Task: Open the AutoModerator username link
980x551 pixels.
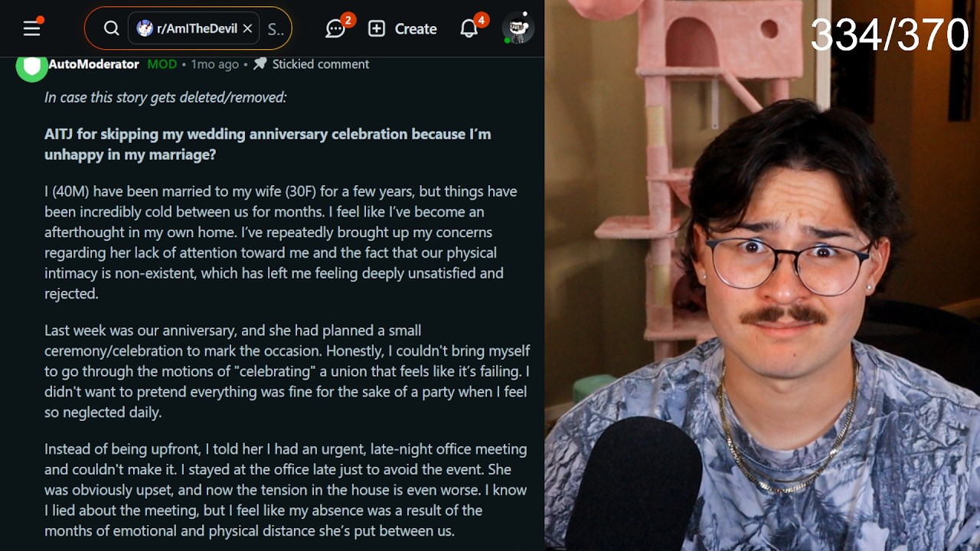Action: (93, 64)
